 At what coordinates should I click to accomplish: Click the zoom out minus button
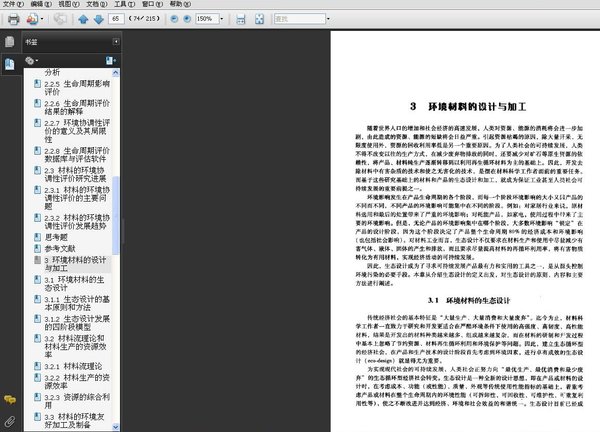coord(174,19)
